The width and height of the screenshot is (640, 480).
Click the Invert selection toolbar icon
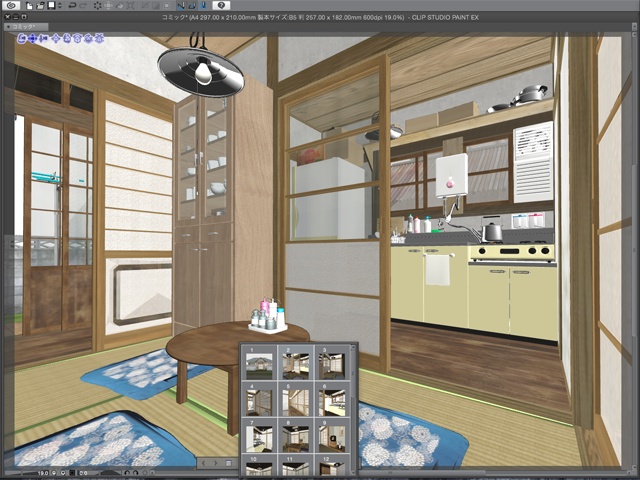(x=156, y=6)
